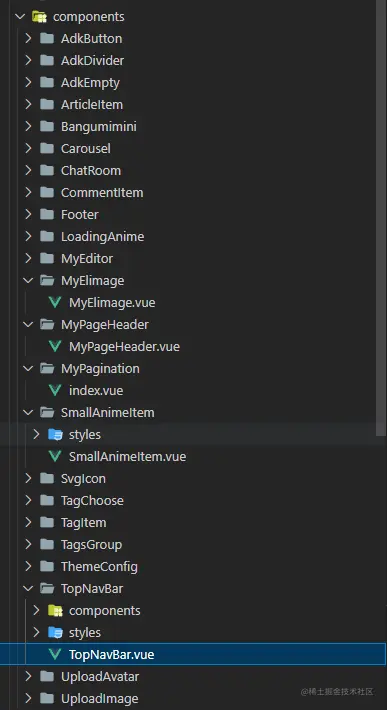Screen dimensions: 387x710
Task: Click the blue styles folder icon under SmallAnimeItem
Action: click(x=55, y=435)
